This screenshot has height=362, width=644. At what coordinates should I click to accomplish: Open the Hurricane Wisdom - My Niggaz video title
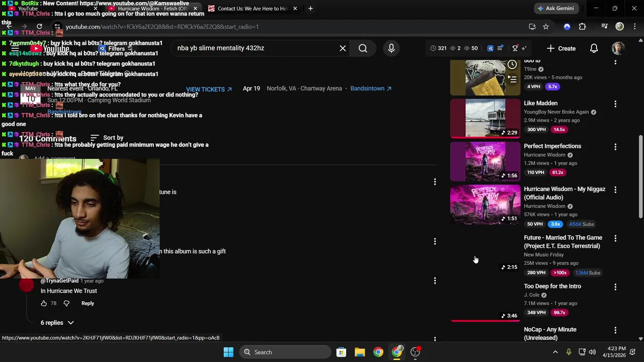[565, 193]
